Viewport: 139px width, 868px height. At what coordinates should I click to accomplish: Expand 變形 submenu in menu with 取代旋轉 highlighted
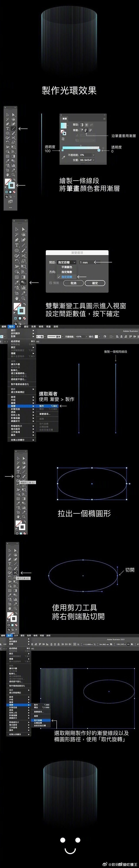(x=18, y=639)
